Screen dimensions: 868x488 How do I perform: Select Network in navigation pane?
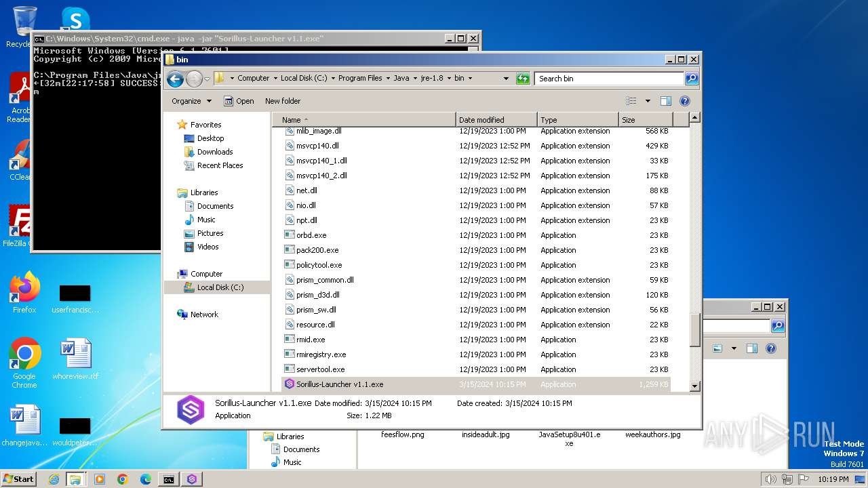pyautogui.click(x=204, y=314)
